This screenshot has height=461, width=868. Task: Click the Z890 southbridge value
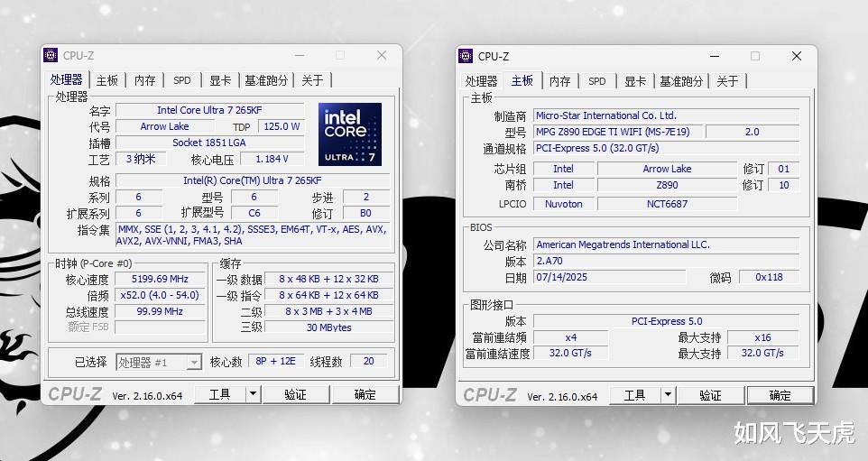click(667, 185)
